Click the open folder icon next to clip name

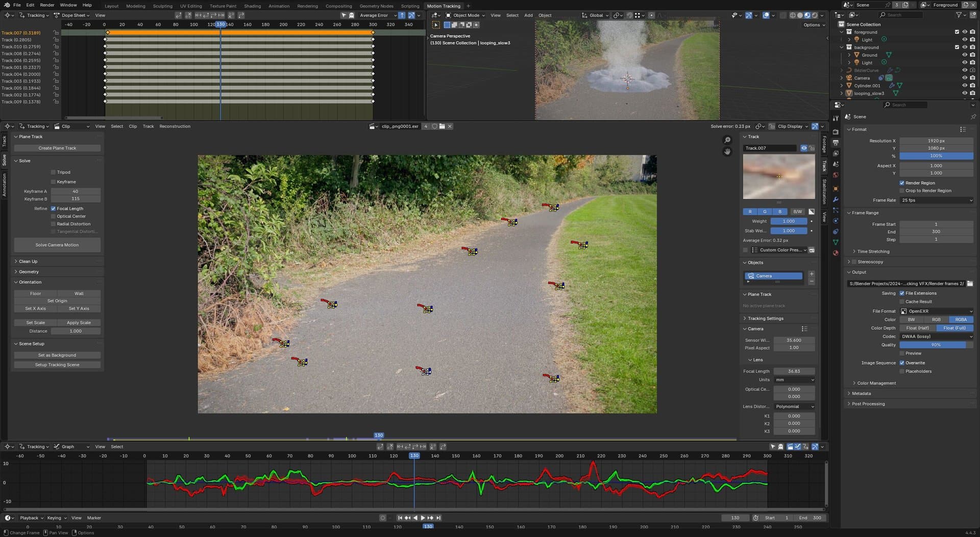tap(442, 126)
